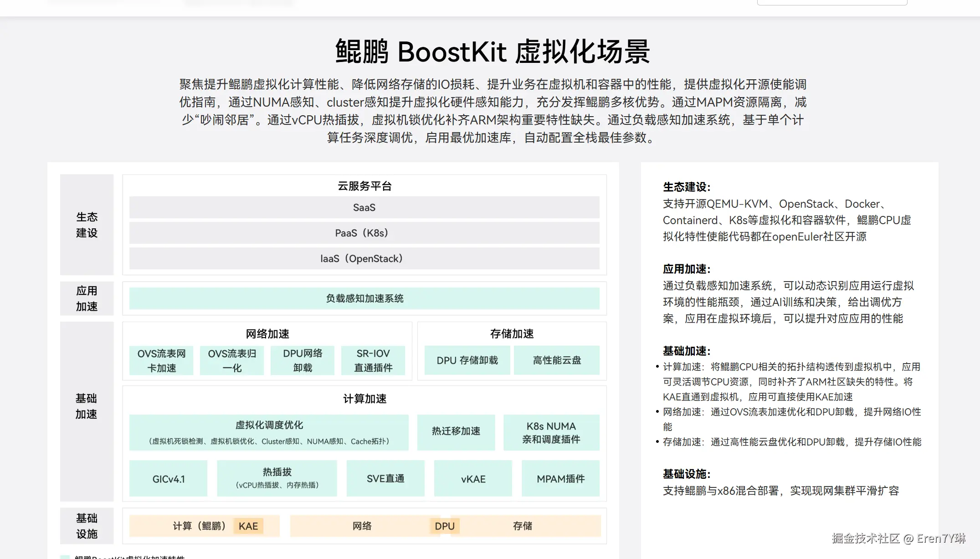Click the IaaS (OpenStack) layer bar
The height and width of the screenshot is (559, 980).
point(364,258)
